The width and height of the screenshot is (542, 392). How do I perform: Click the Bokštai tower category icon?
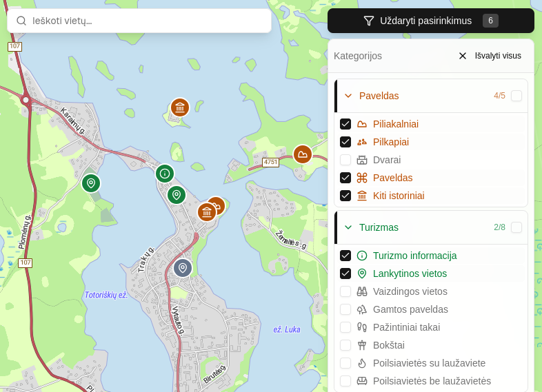pyautogui.click(x=362, y=345)
